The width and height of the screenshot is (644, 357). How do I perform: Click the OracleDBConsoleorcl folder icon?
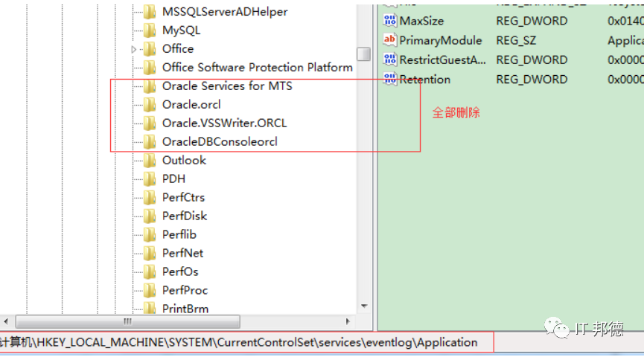point(150,142)
